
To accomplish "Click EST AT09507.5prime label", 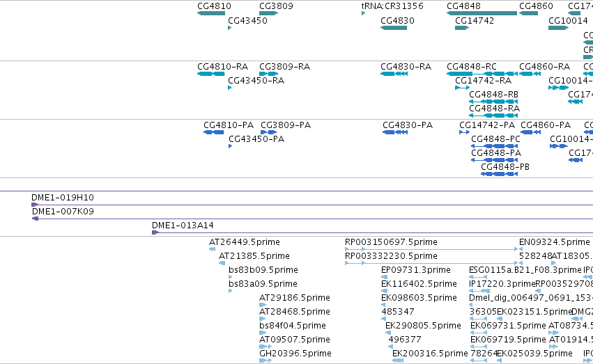I will click(295, 340).
